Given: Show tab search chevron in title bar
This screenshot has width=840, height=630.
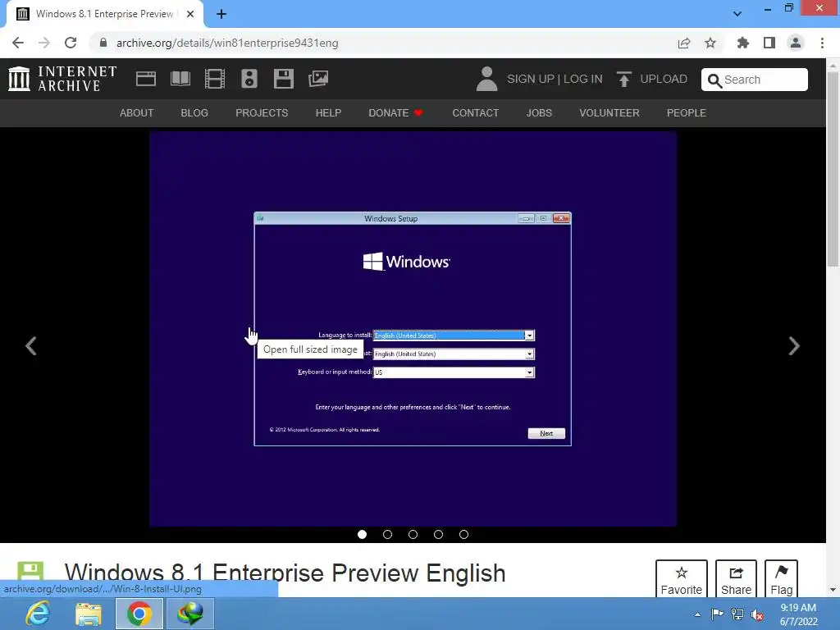Looking at the screenshot, I should 737,13.
